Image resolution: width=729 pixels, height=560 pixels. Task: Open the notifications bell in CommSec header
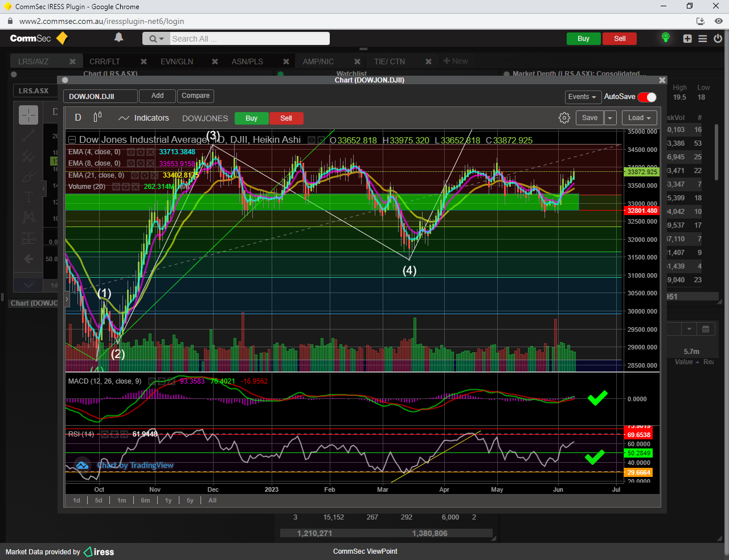click(x=118, y=38)
